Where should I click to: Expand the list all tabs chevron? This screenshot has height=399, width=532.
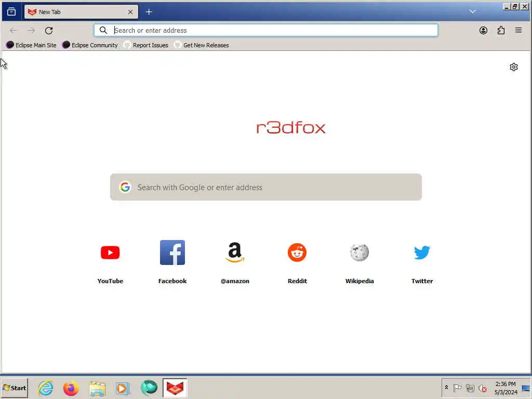(472, 11)
